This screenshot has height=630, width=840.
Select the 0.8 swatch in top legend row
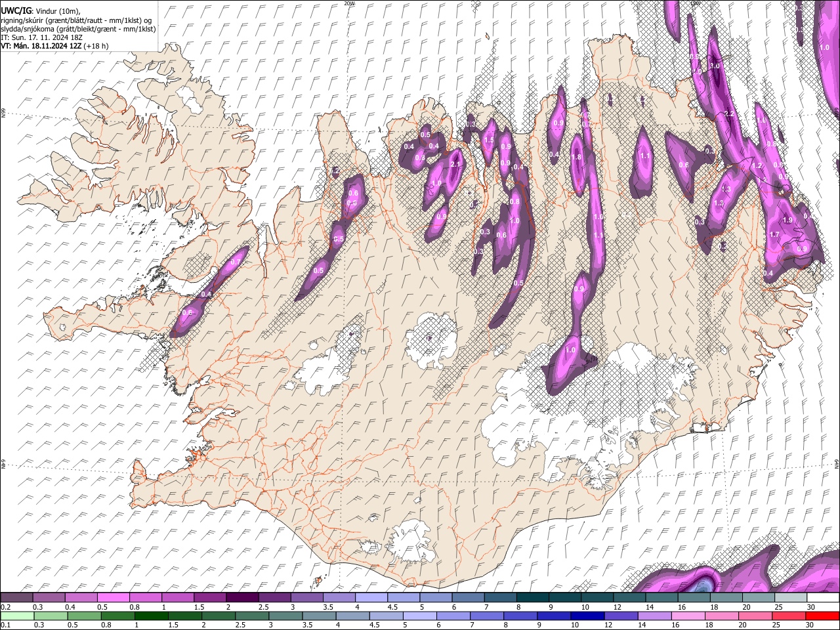point(145,597)
